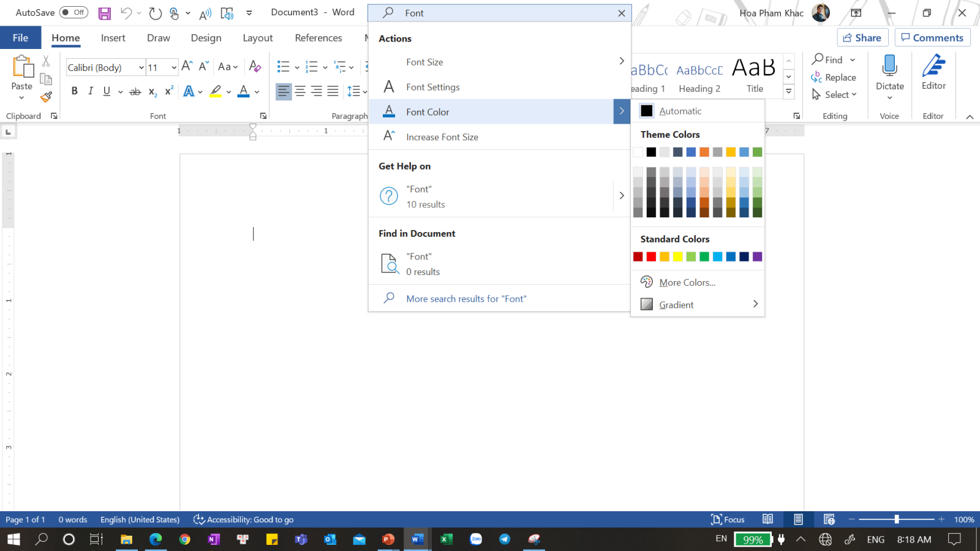Click the Dictate microphone icon
The image size is (980, 551).
(x=889, y=66)
